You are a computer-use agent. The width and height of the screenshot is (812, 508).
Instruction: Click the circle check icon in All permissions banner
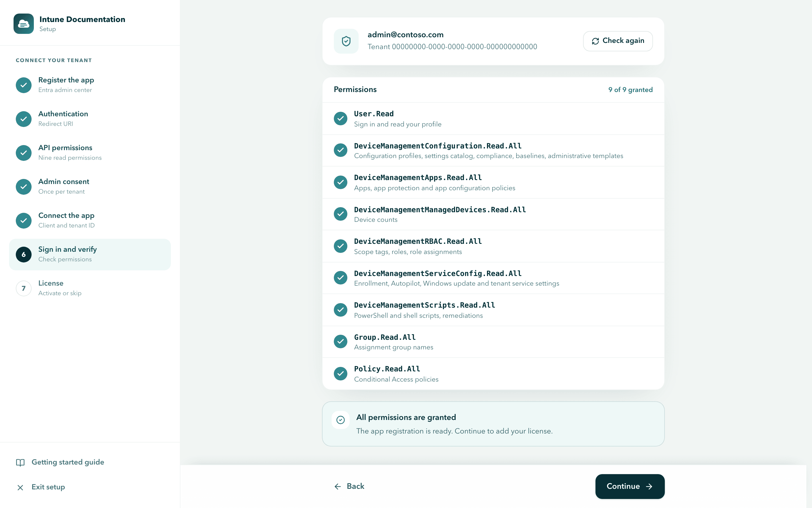(x=341, y=420)
